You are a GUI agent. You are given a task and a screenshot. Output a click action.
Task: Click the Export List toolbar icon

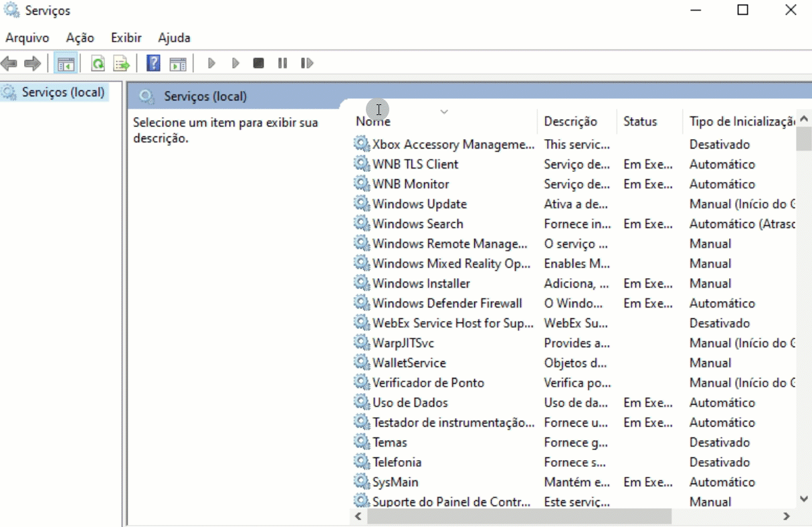point(121,64)
